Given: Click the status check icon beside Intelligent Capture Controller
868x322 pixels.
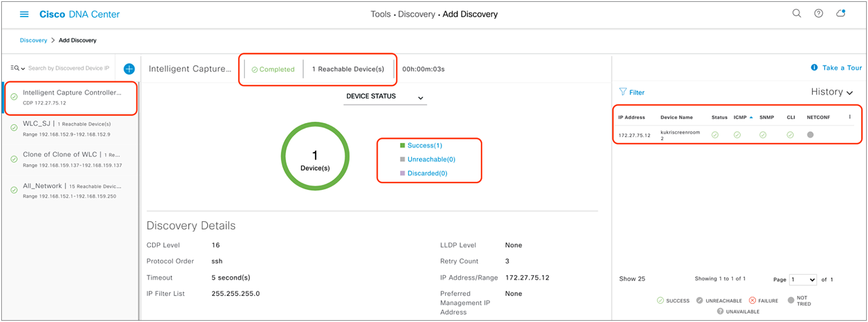Looking at the screenshot, I should click(x=14, y=97).
